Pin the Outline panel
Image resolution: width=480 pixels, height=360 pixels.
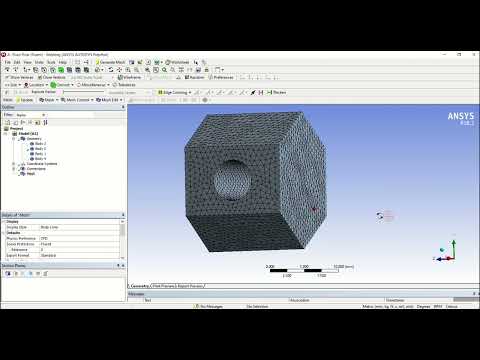click(x=123, y=107)
